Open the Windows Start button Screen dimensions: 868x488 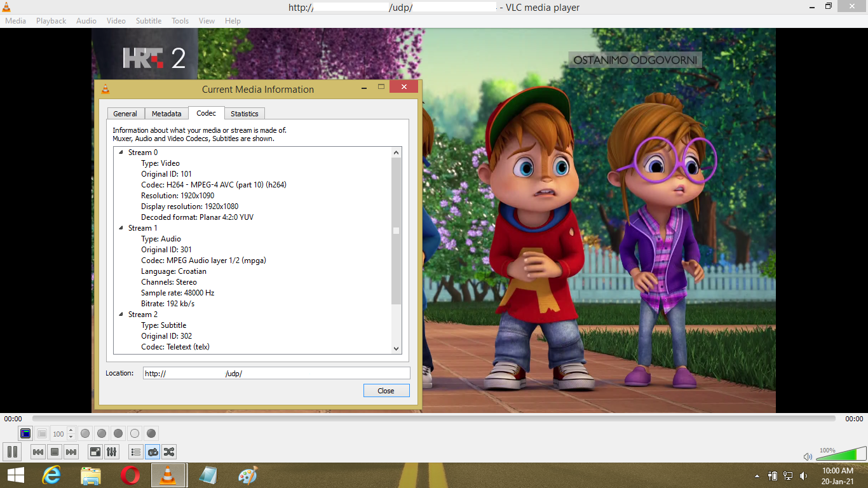pyautogui.click(x=16, y=475)
